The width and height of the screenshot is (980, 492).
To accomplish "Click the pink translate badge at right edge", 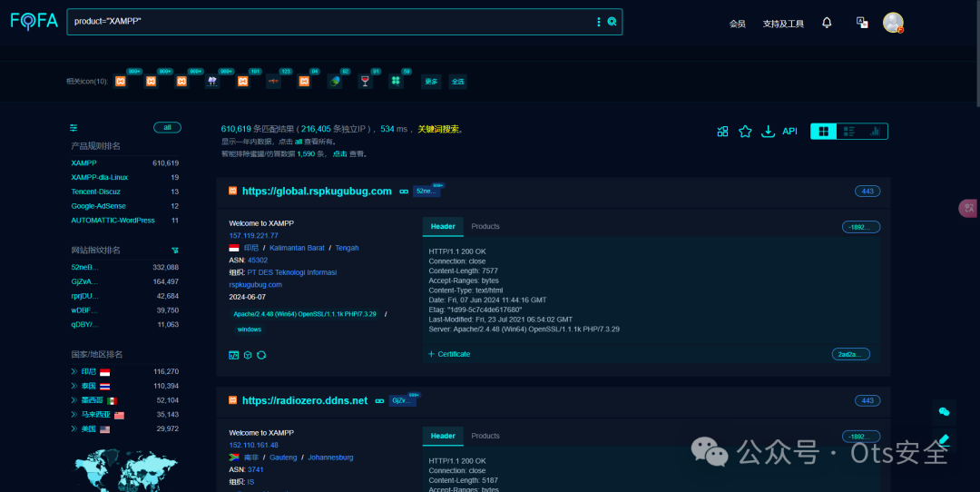I will tap(969, 208).
